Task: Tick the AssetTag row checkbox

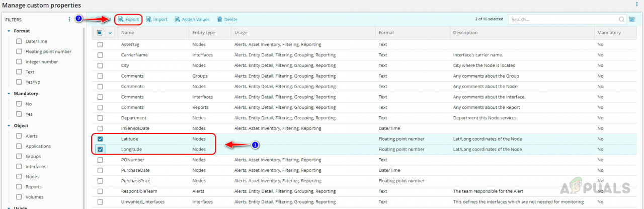Action: click(x=100, y=45)
